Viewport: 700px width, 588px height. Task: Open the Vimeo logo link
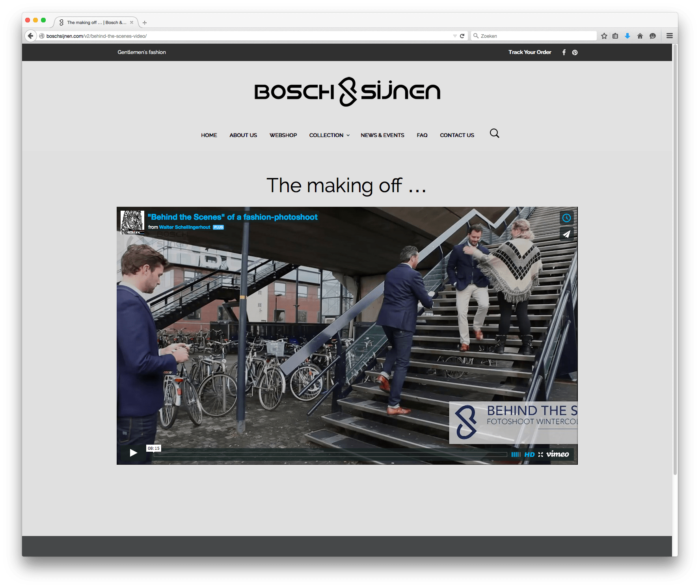[558, 454]
